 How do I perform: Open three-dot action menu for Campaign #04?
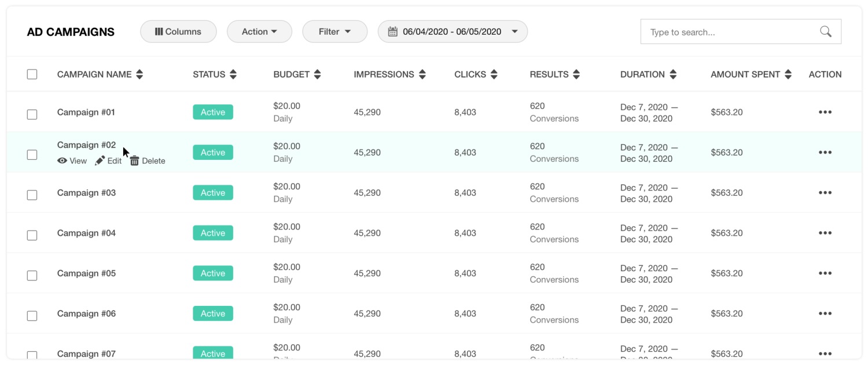coord(825,233)
